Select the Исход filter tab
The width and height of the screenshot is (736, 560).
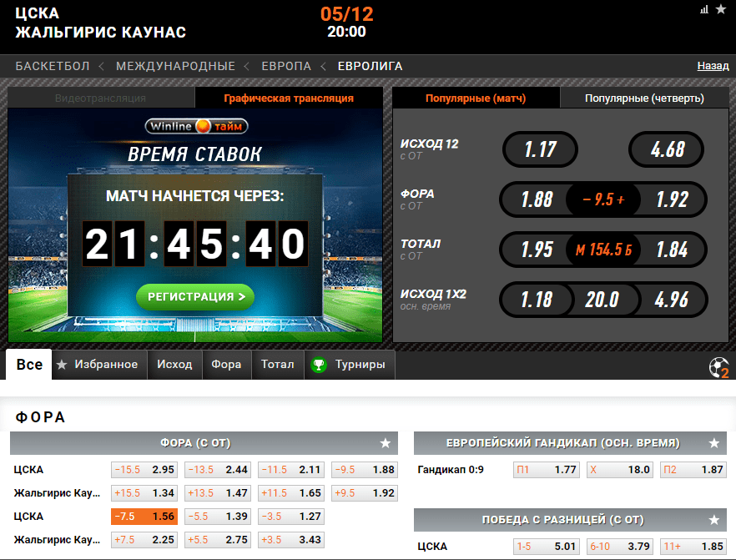174,365
